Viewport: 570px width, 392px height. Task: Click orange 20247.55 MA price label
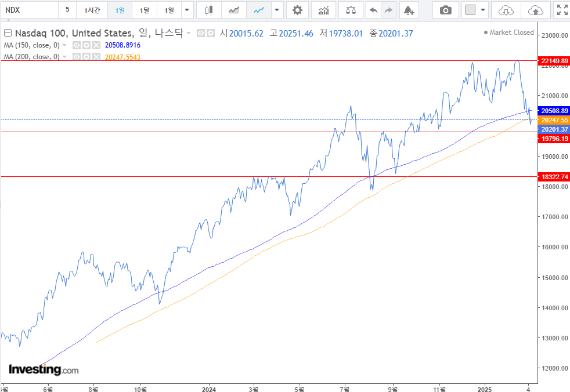[x=554, y=120]
